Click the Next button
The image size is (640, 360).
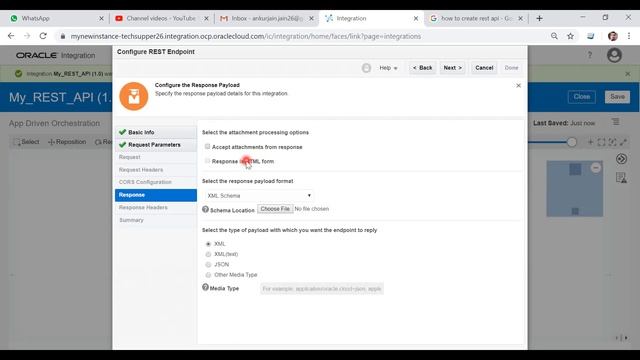[452, 68]
